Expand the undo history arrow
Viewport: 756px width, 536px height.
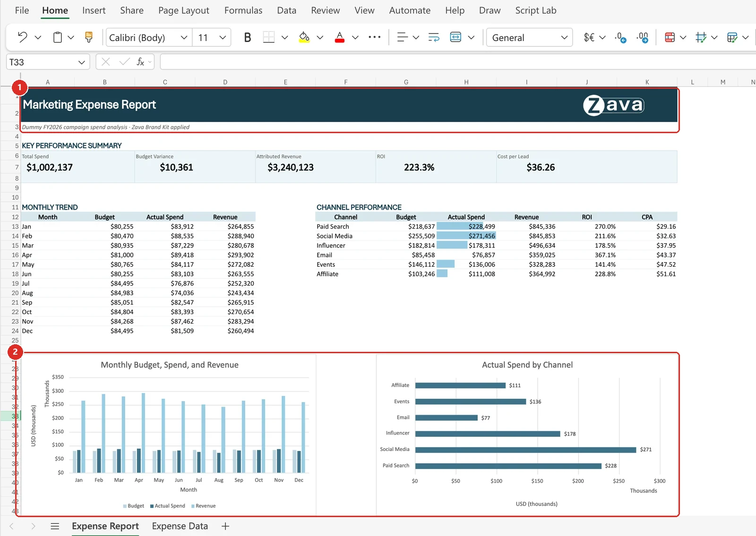[38, 37]
